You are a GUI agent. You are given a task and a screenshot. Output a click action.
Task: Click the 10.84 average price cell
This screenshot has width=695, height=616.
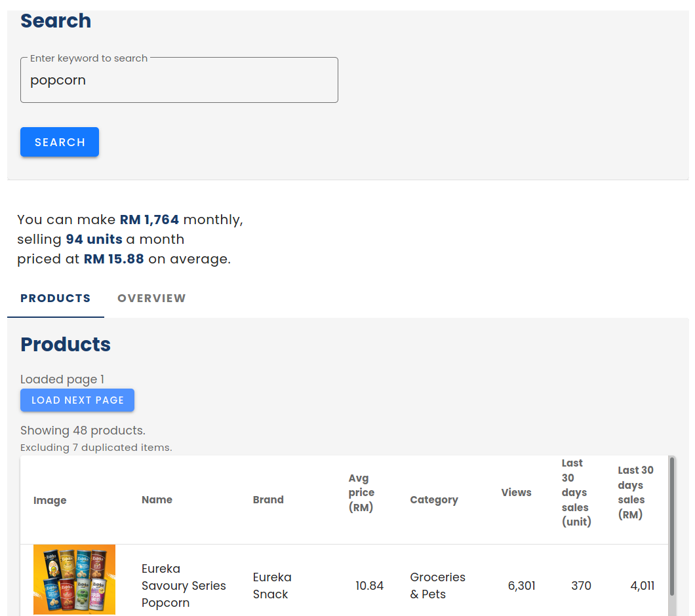369,586
